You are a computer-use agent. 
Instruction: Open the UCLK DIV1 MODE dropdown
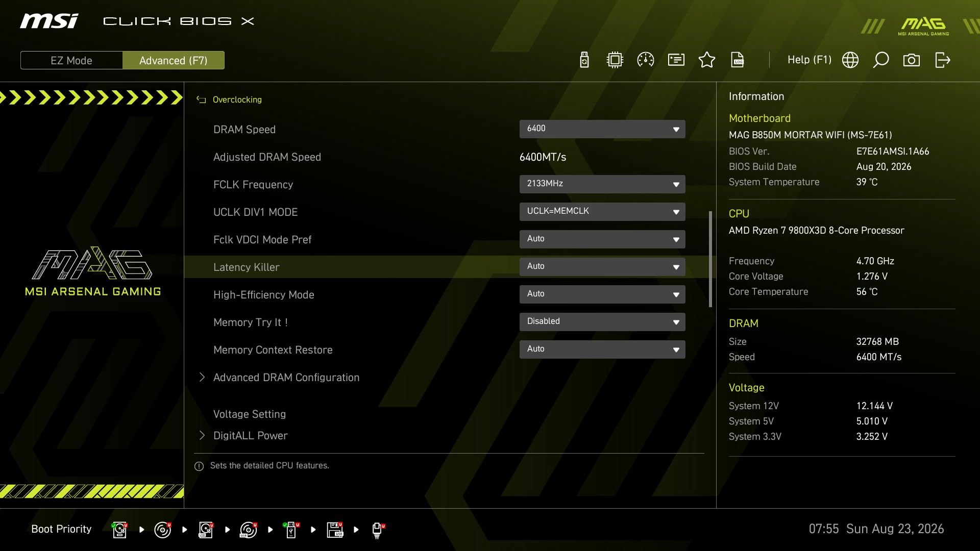tap(602, 212)
